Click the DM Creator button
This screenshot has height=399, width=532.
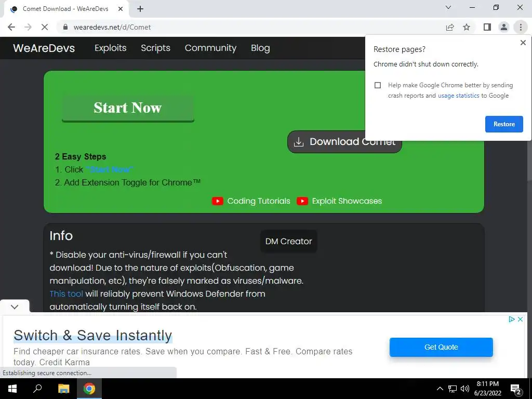pyautogui.click(x=288, y=241)
